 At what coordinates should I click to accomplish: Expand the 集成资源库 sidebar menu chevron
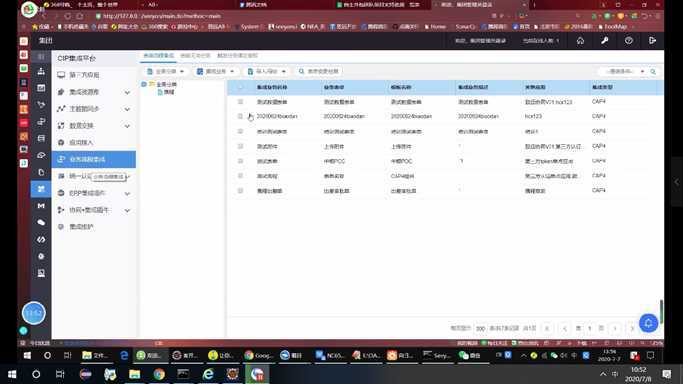click(127, 92)
